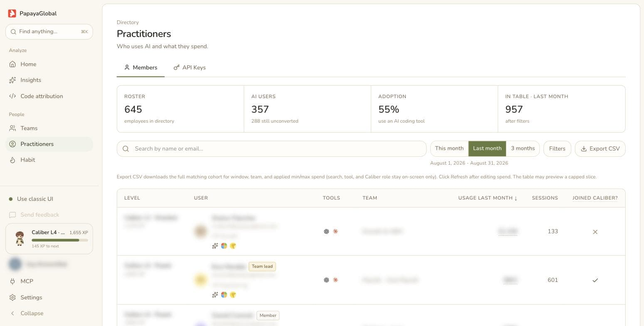Click the AI Users 357 stat
This screenshot has height=326, width=644.
[x=307, y=109]
